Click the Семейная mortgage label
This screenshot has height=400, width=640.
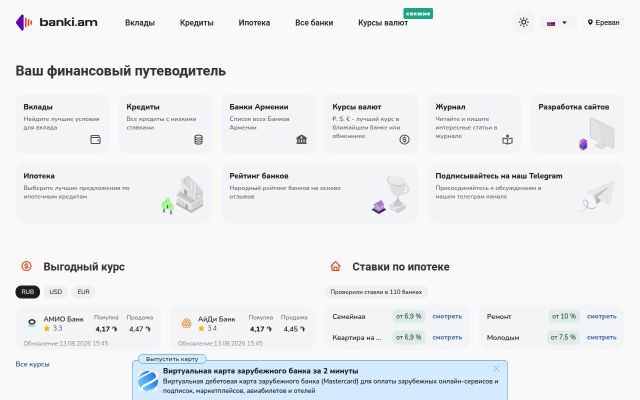click(349, 317)
